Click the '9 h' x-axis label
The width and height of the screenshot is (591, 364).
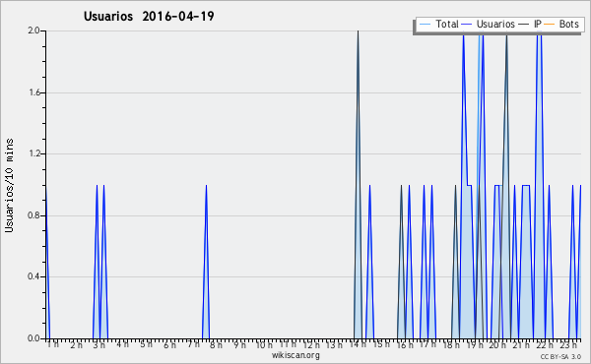(239, 344)
